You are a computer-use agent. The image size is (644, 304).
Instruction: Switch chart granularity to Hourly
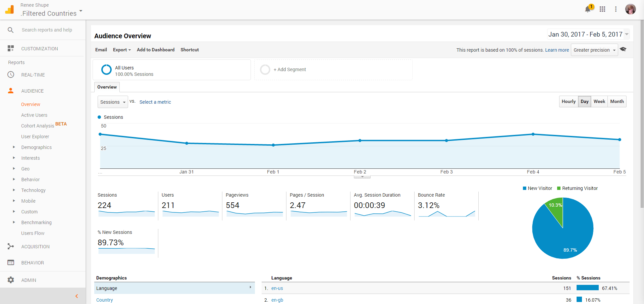click(x=569, y=101)
